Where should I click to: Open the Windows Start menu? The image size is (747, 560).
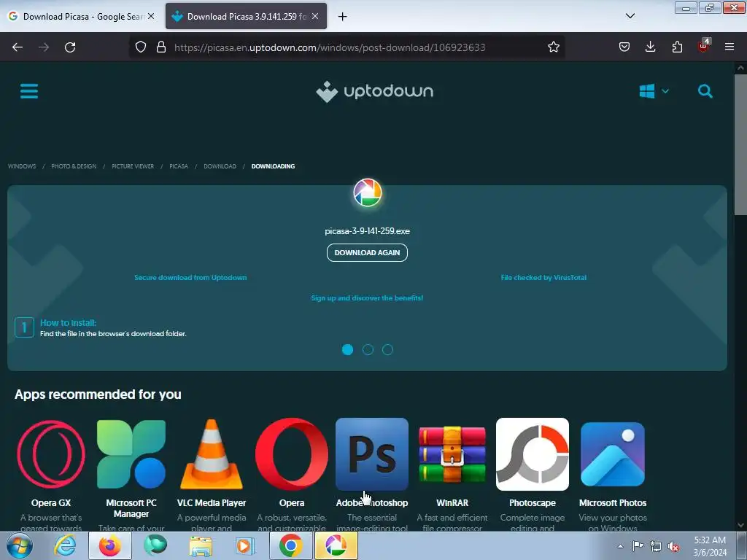click(20, 545)
